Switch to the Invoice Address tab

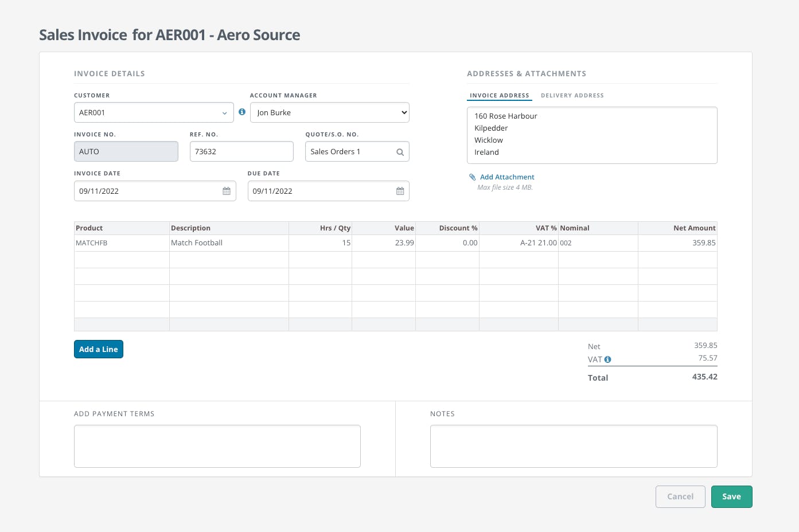[x=500, y=95]
